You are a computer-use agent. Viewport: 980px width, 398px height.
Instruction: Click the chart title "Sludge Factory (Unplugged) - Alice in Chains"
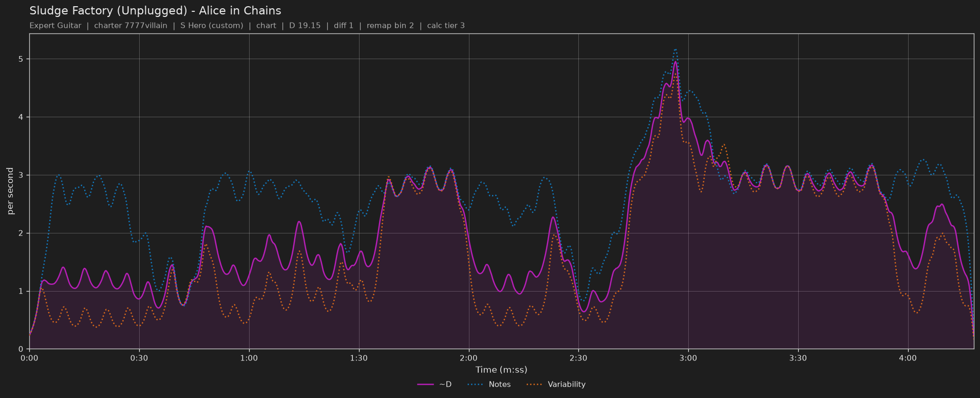(x=155, y=11)
